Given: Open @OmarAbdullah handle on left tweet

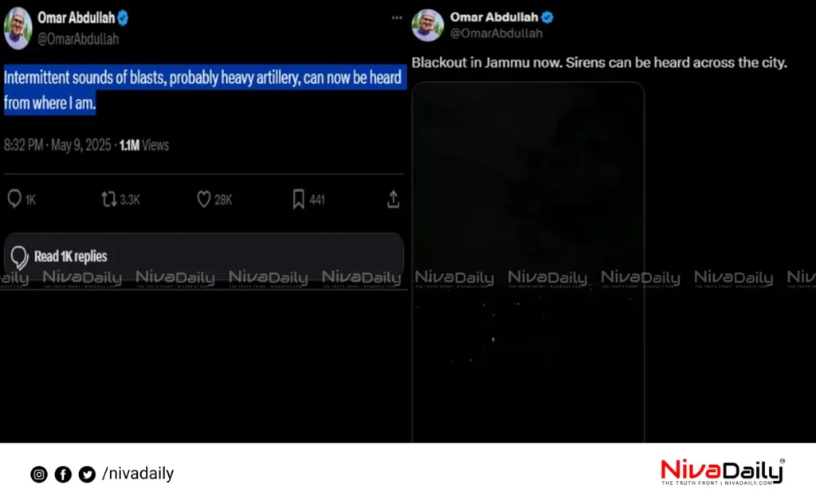Looking at the screenshot, I should click(x=78, y=39).
